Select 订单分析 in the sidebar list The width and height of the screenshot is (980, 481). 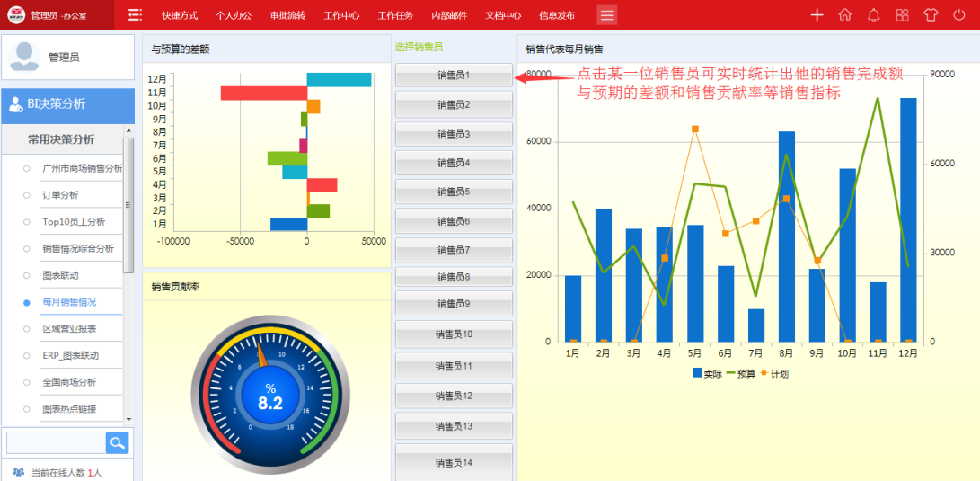[60, 195]
